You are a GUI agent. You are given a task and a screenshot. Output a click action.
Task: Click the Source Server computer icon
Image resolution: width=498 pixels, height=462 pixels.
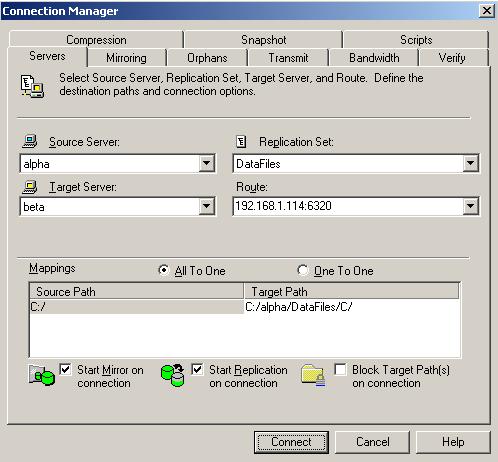[29, 141]
